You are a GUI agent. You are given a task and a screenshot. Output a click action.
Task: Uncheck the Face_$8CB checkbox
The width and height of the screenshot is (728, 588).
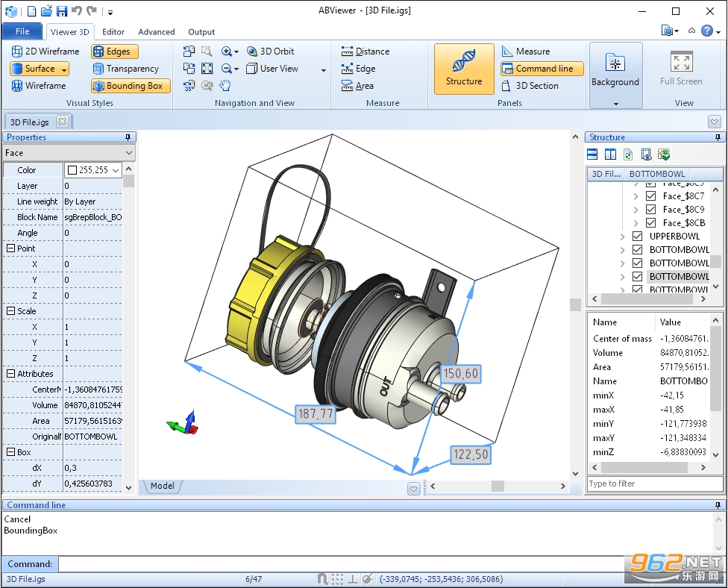pyautogui.click(x=651, y=223)
